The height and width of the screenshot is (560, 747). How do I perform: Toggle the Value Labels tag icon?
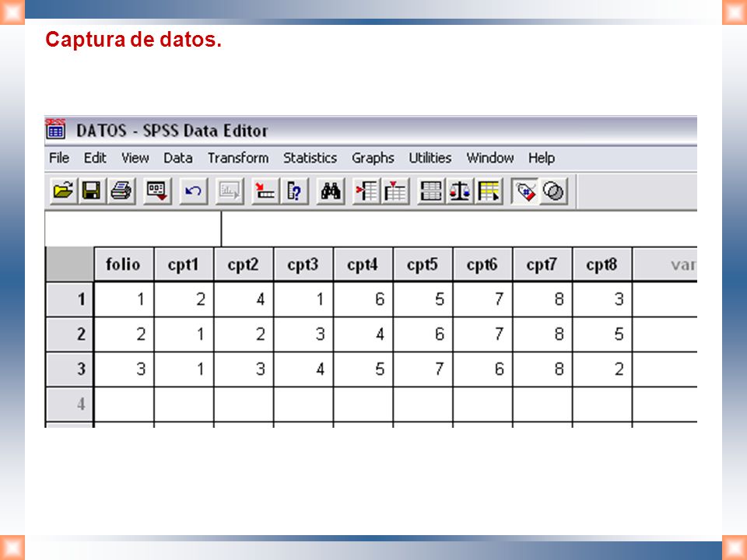pos(524,191)
